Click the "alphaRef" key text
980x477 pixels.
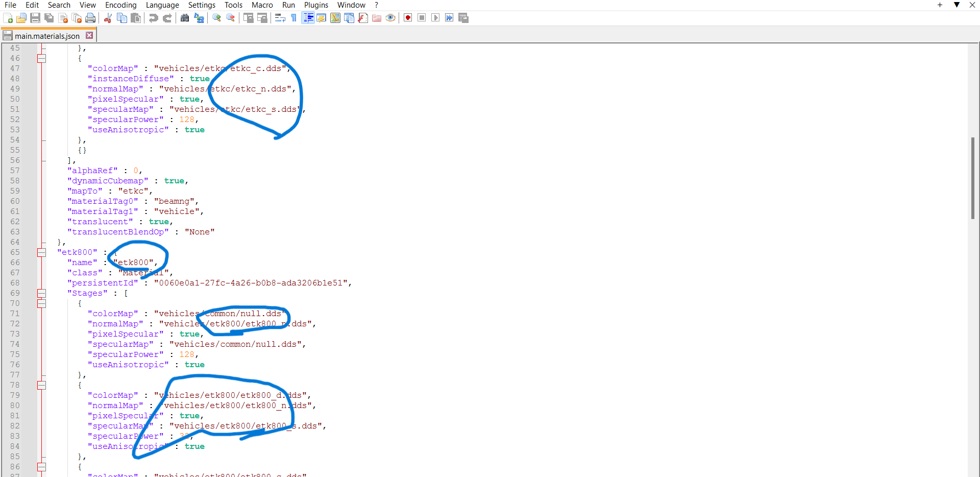pos(92,171)
